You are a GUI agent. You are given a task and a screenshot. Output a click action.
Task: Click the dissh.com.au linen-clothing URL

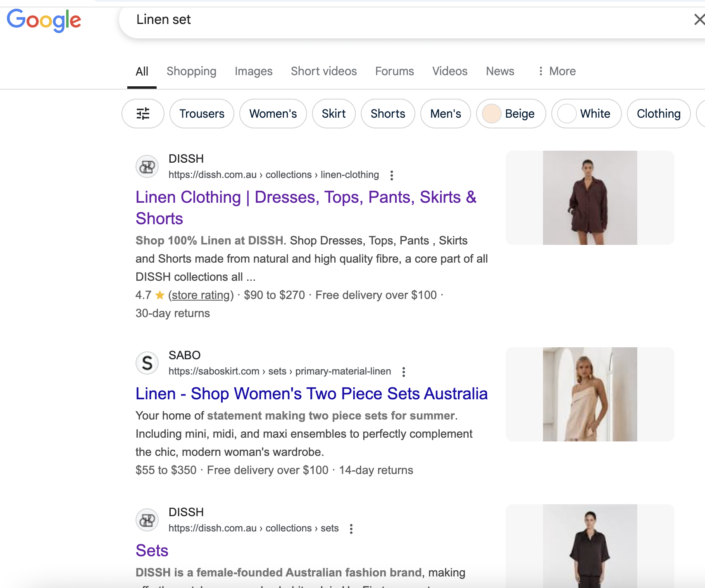(274, 175)
